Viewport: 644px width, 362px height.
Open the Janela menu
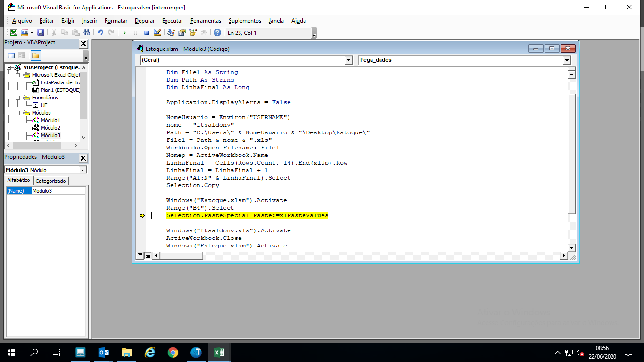click(x=276, y=21)
